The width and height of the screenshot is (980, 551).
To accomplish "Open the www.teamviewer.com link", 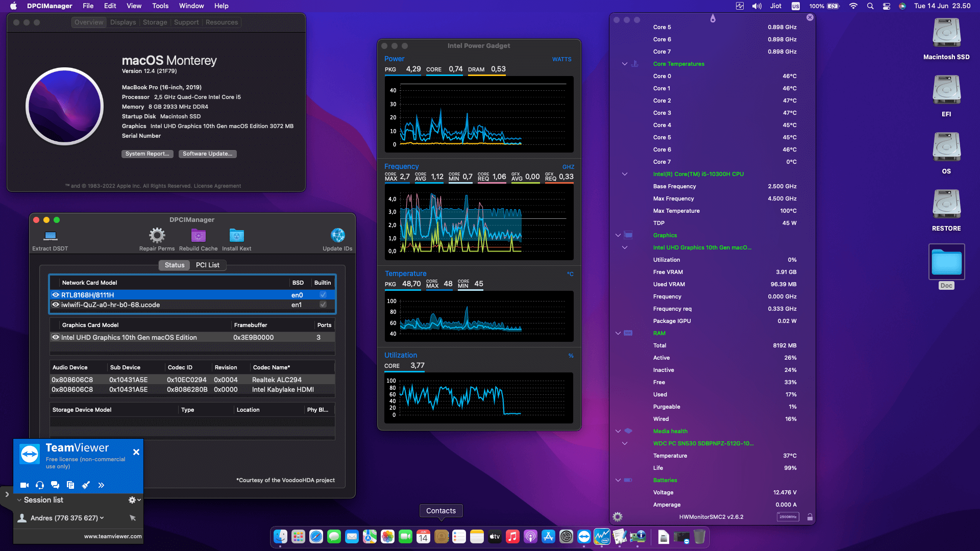I will pyautogui.click(x=113, y=536).
